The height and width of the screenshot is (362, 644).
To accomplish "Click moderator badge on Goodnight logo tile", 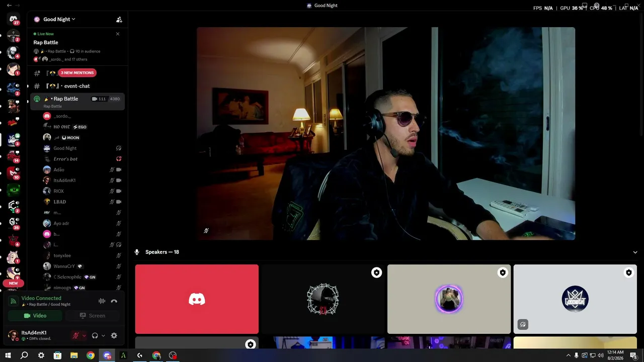I will [x=628, y=273].
